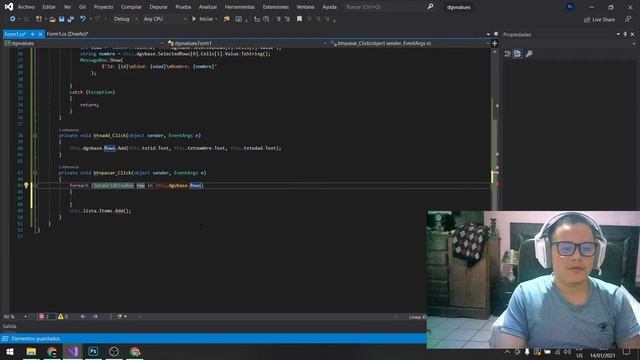Click the new project toolbar icon

(x=39, y=19)
